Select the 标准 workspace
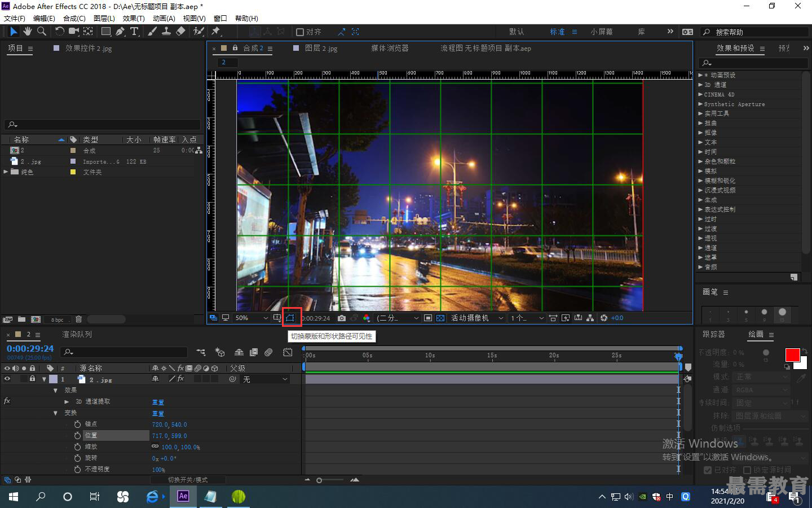Viewport: 812px width, 508px height. click(557, 32)
